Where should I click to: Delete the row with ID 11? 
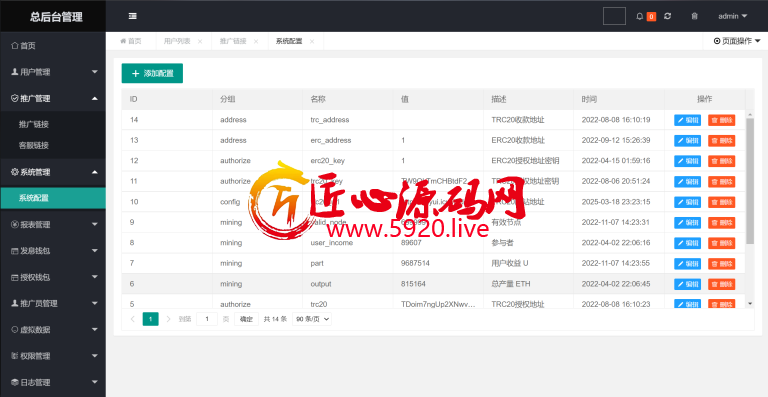[721, 182]
